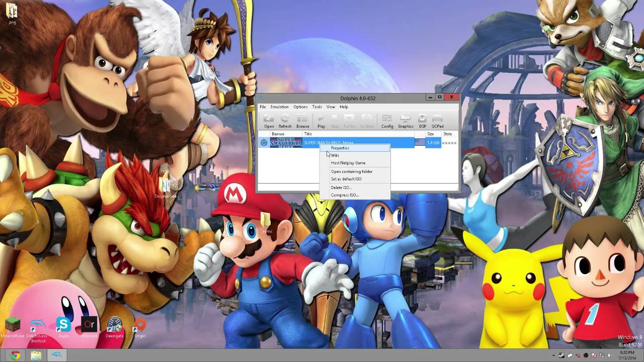Open the Origin desktop shortcut
Screen dimensions: 644x362
tap(140, 327)
